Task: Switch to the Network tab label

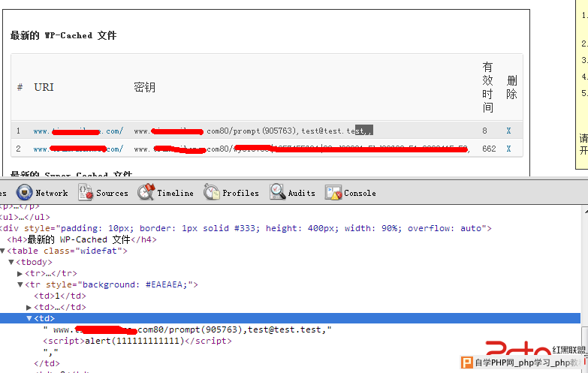Action: [x=52, y=193]
